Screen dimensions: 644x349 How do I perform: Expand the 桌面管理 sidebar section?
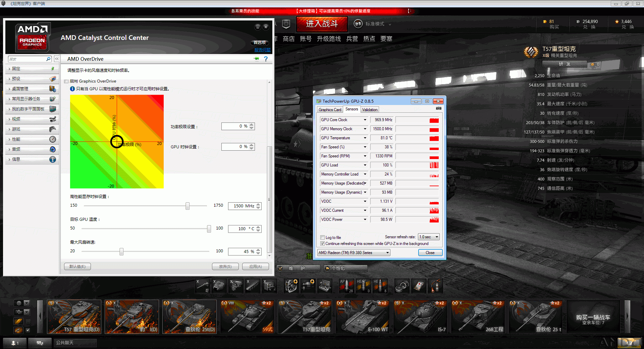coord(33,89)
